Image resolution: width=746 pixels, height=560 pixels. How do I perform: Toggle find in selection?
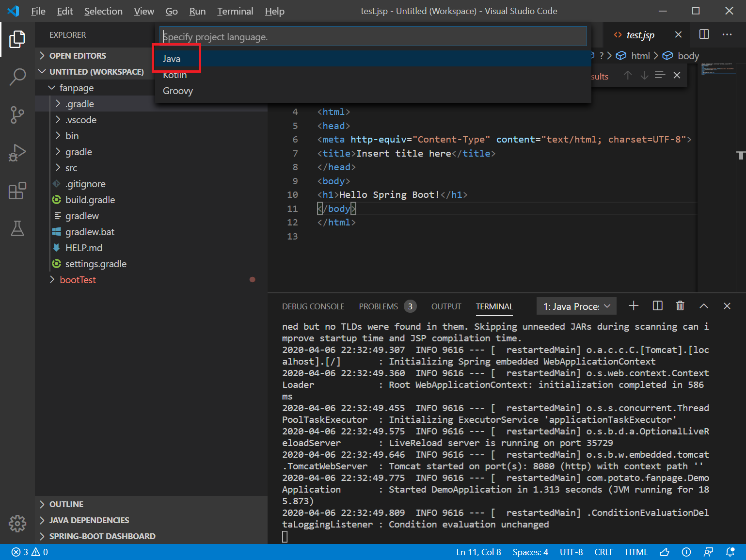click(x=660, y=75)
